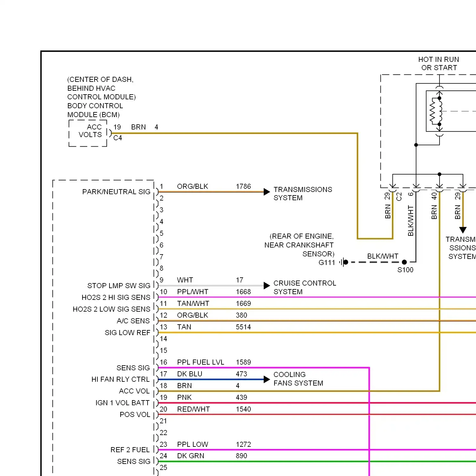This screenshot has height=476, width=476.
Task: Select 'PPL FUEL LVL' wire label
Action: point(201,362)
